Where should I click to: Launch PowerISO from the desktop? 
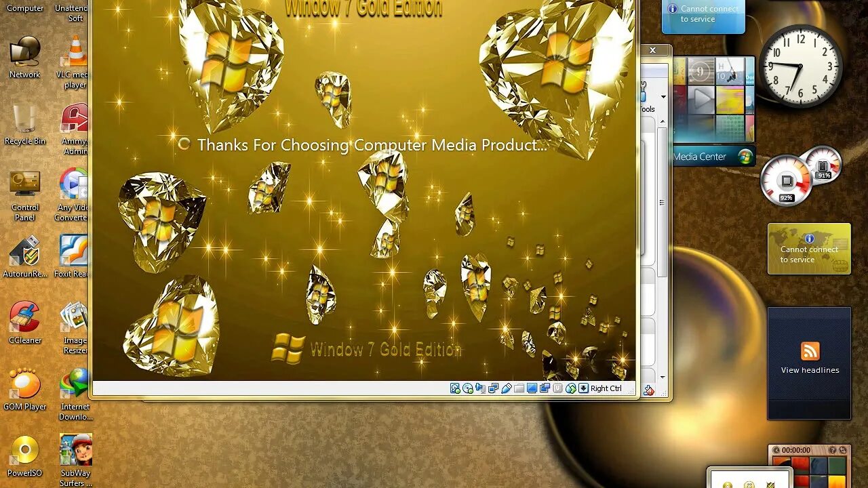click(25, 457)
